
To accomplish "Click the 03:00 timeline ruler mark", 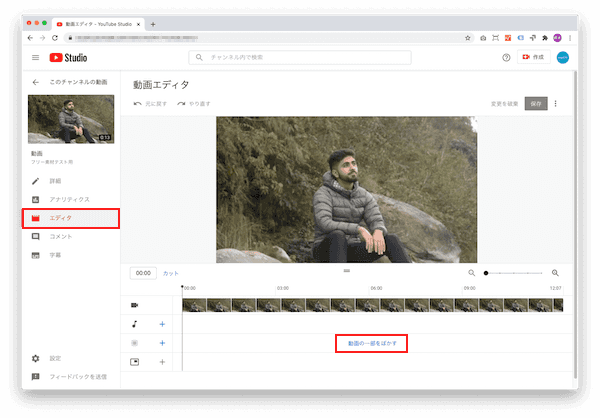I will (x=283, y=288).
